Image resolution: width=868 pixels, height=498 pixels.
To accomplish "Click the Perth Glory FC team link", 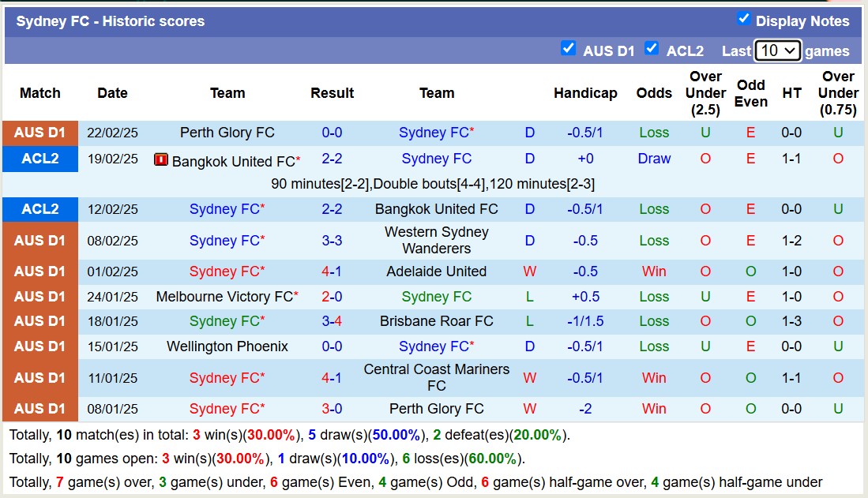I will pos(226,133).
